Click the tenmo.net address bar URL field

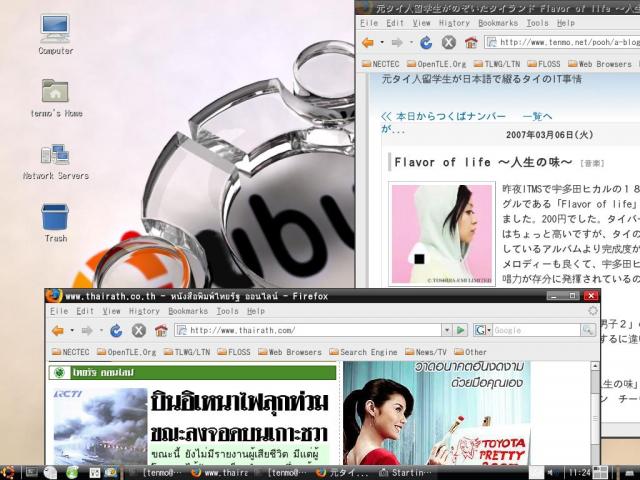(x=563, y=42)
